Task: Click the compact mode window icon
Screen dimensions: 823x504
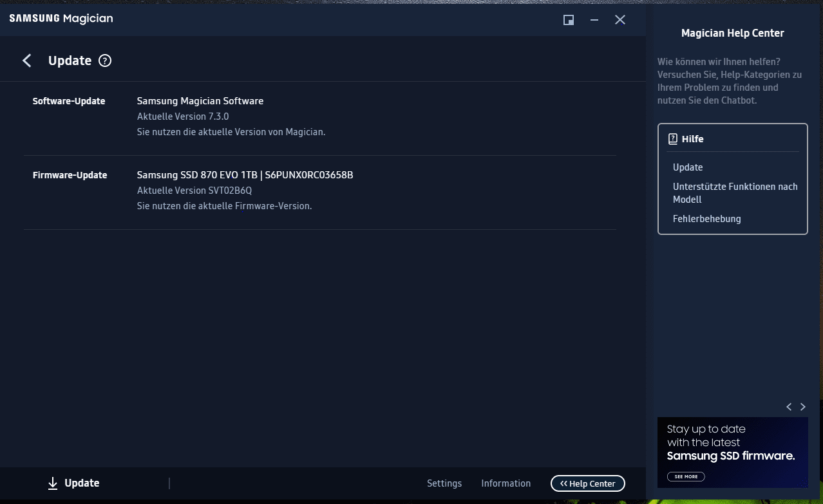Action: (569, 20)
